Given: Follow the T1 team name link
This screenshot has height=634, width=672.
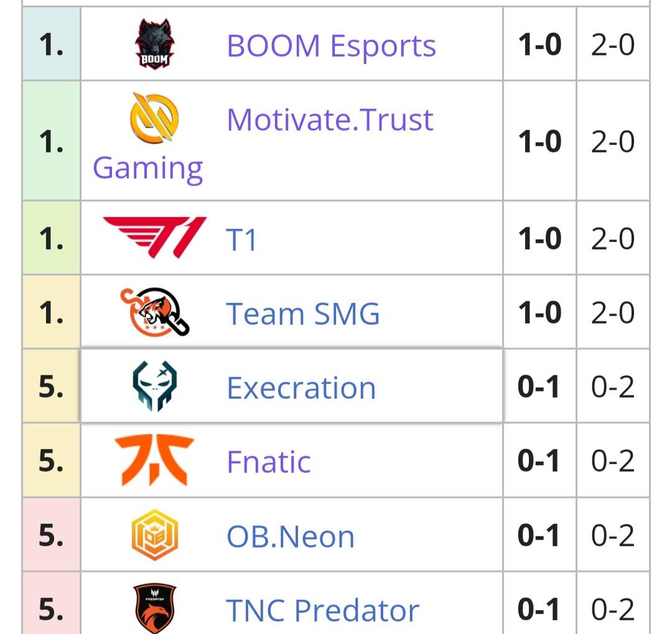Looking at the screenshot, I should 241,239.
